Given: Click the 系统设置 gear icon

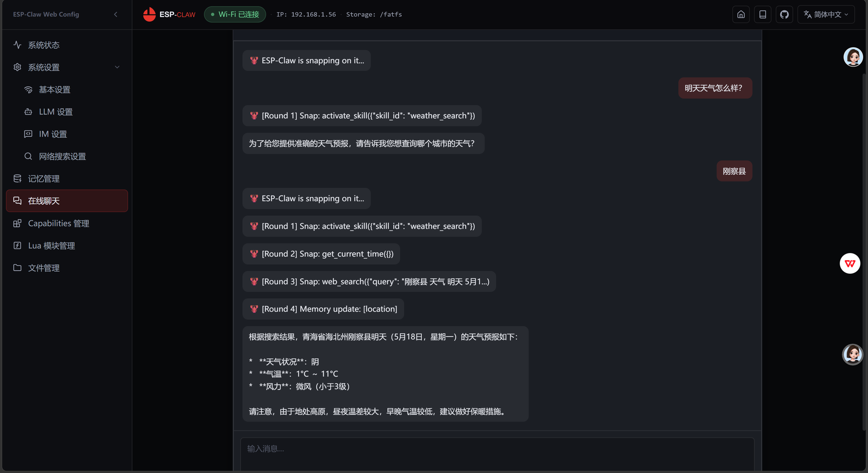Looking at the screenshot, I should pos(17,67).
